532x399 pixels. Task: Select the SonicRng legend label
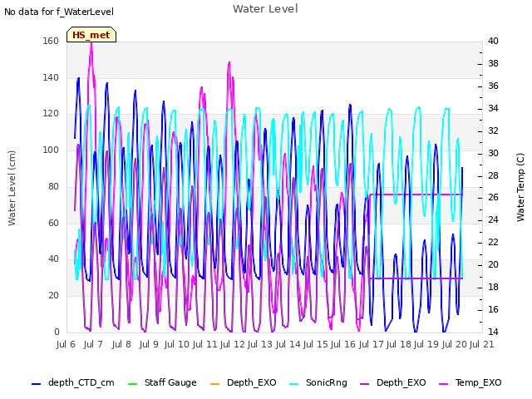327,382
